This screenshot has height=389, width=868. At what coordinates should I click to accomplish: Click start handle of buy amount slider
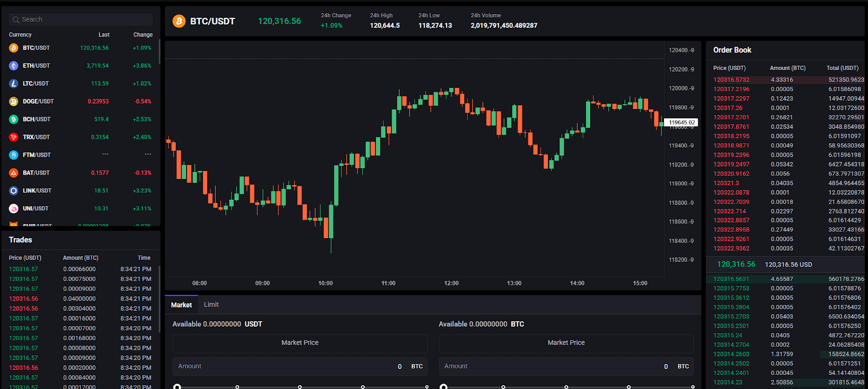click(x=177, y=387)
